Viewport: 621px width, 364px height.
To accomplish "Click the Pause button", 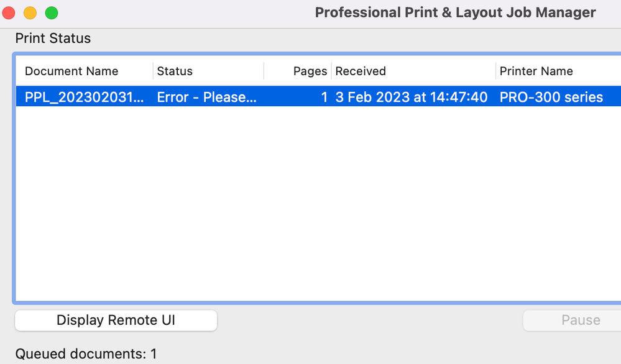I will point(580,320).
